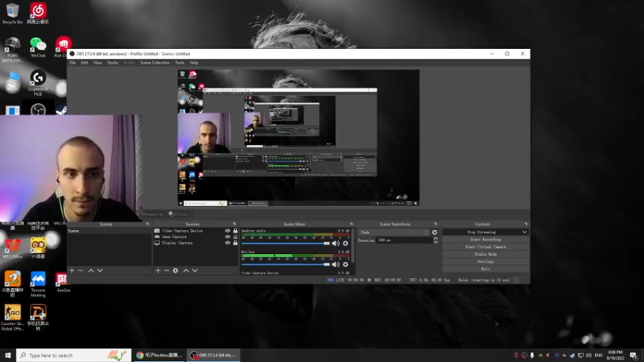Click Start Recording in Controls

485,239
